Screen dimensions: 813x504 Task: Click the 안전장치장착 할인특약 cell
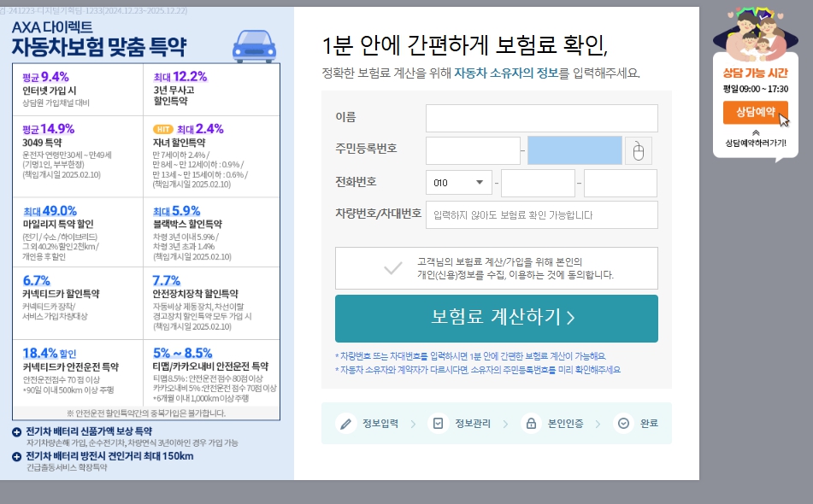tap(211, 303)
